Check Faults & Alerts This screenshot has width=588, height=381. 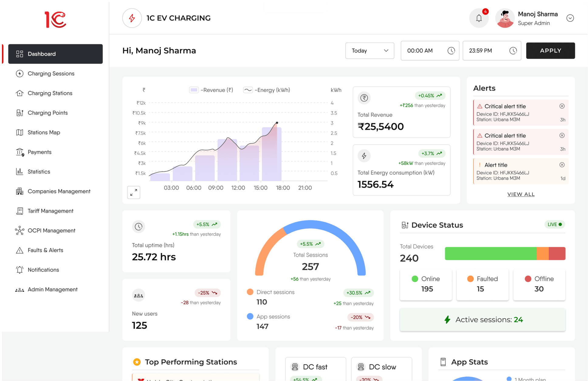(x=45, y=250)
